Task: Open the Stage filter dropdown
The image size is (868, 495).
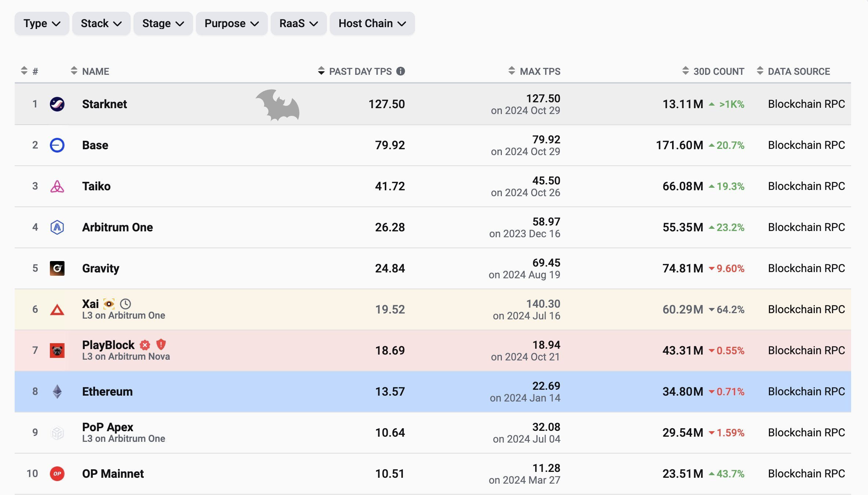Action: click(163, 23)
